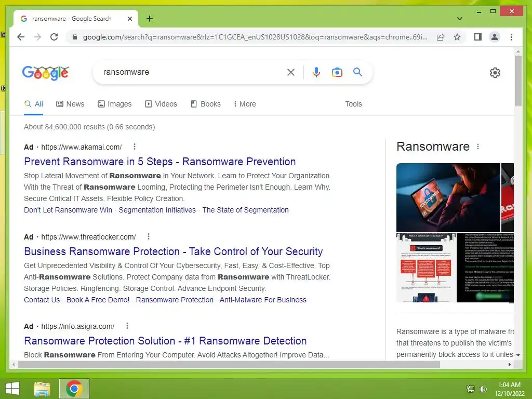The image size is (532, 399).
Task: Open File Explorer from the taskbar
Action: pos(42,389)
